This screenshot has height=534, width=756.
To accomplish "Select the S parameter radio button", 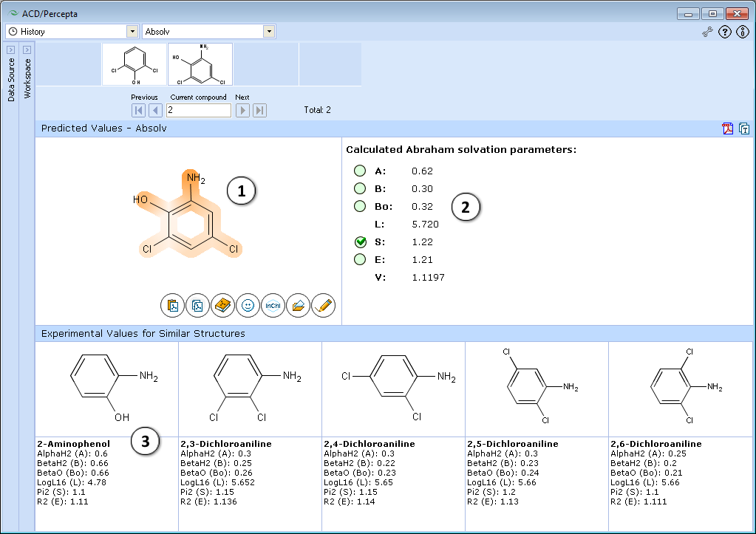I will click(360, 242).
